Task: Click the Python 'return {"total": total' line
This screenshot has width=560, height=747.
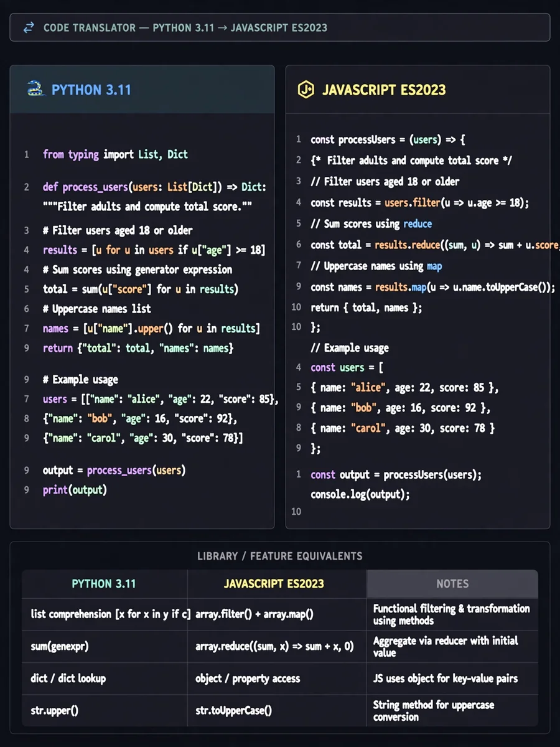Action: (138, 348)
